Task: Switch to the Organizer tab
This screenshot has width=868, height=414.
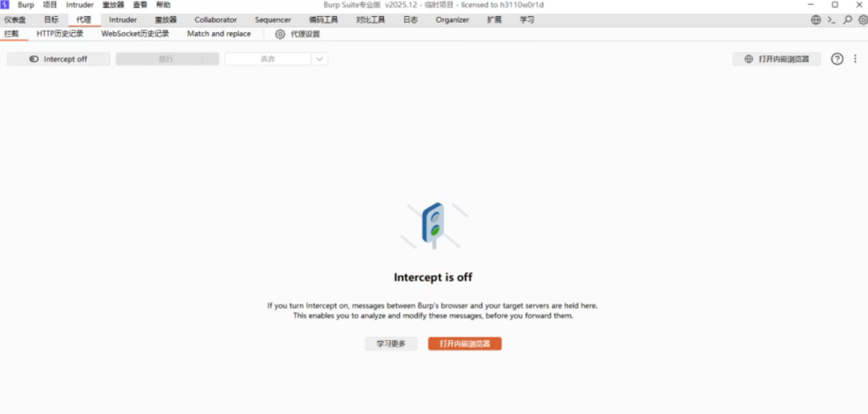Action: (453, 20)
